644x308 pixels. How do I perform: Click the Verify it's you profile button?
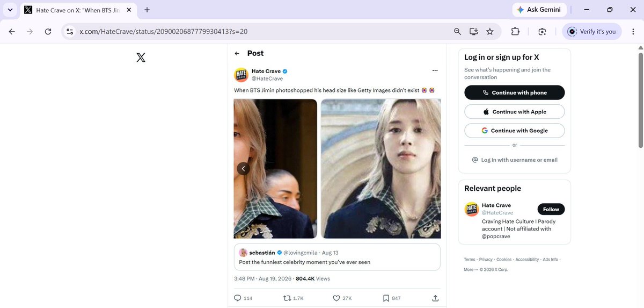(592, 32)
